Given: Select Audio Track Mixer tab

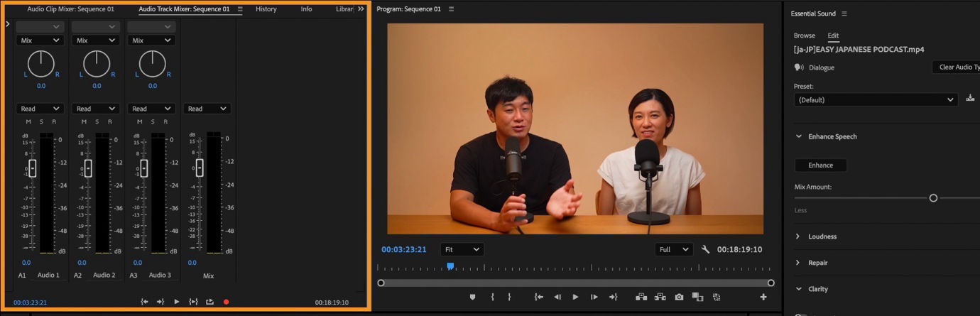Looking at the screenshot, I should [184, 9].
